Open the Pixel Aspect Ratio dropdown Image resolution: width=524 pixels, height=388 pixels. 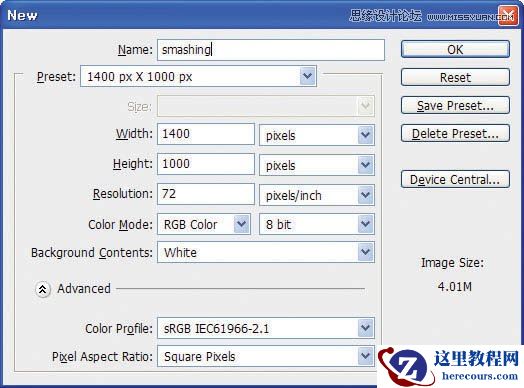266,356
